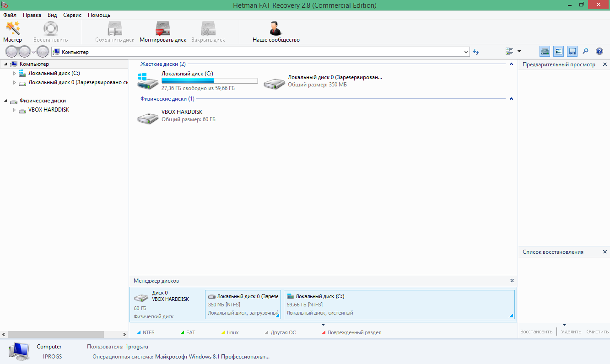Select Локальный диск (C:) in main pane

point(198,81)
